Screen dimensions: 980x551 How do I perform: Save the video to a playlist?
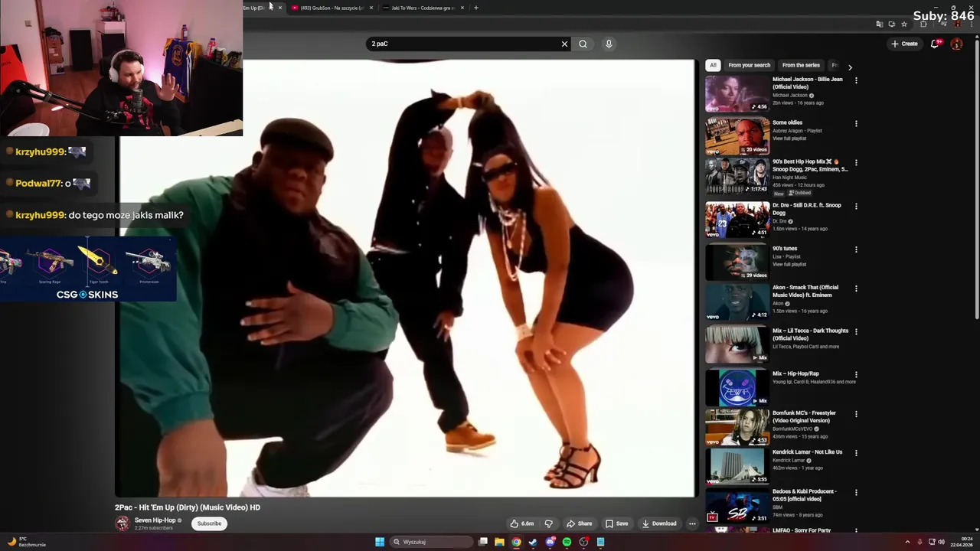pos(617,523)
